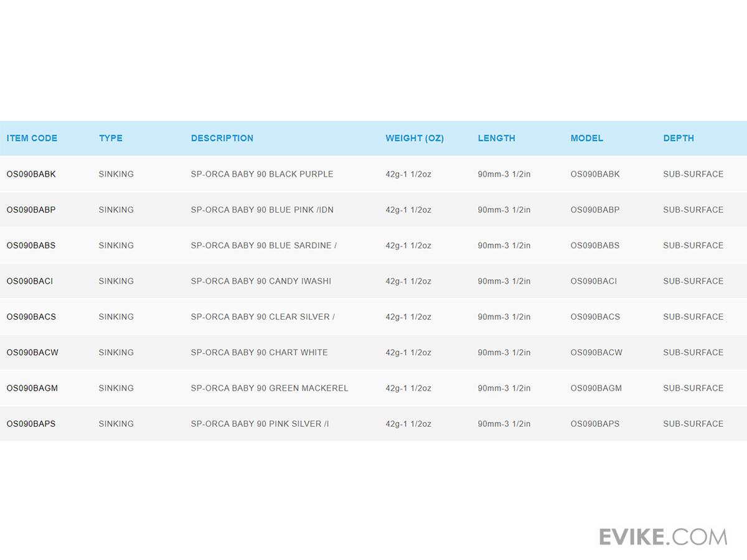Click the Green Mackerel description text

tap(270, 388)
